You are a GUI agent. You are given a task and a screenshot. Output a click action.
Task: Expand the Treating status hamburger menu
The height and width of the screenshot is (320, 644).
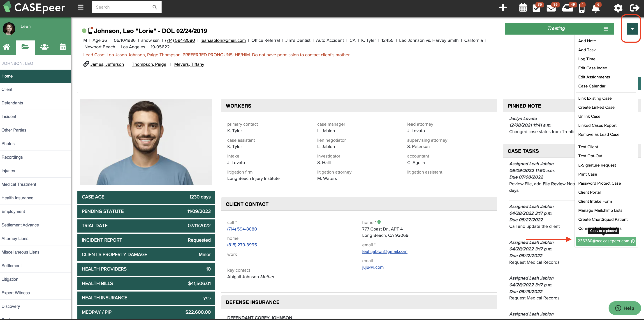[x=606, y=28]
